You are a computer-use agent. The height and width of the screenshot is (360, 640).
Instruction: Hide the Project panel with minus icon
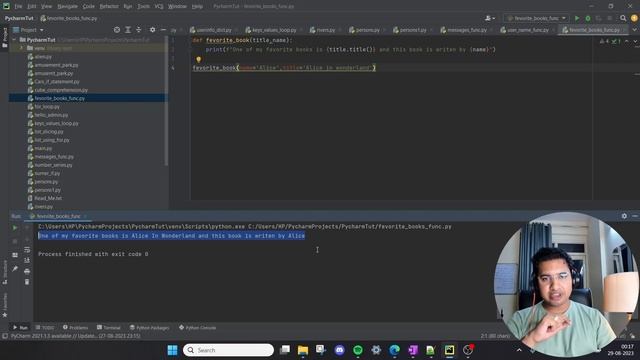pyautogui.click(x=163, y=30)
